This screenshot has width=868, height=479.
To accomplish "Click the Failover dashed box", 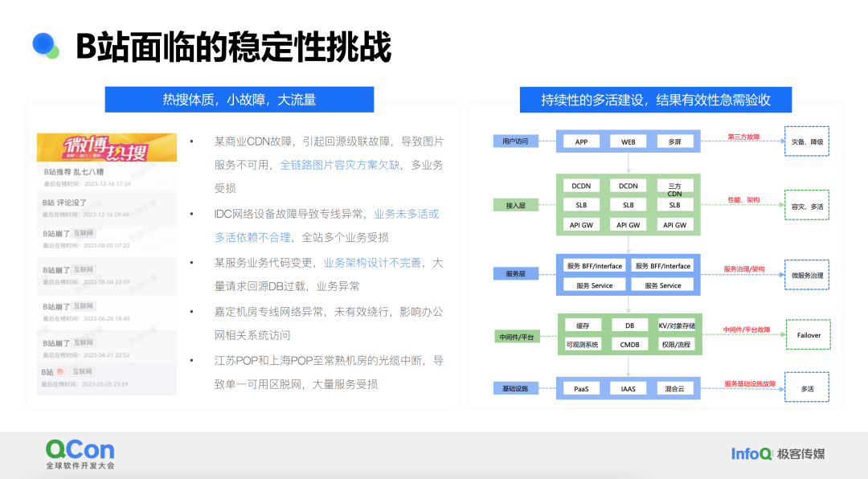I will (x=809, y=335).
